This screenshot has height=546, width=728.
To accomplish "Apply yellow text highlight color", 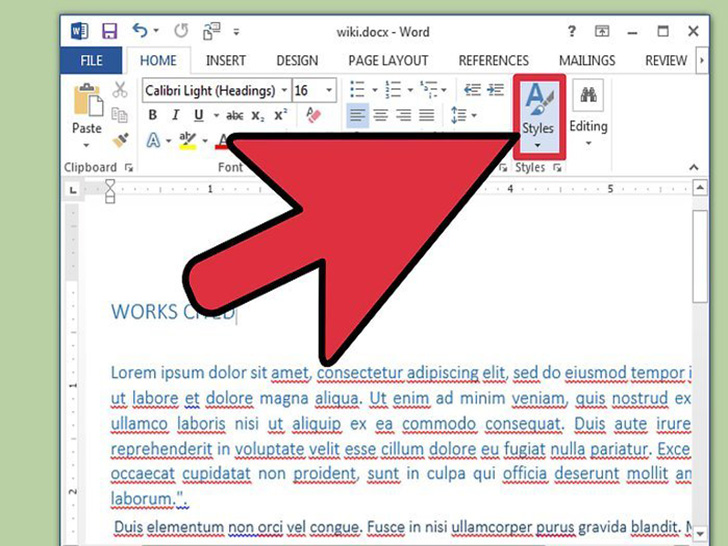I will [x=188, y=140].
